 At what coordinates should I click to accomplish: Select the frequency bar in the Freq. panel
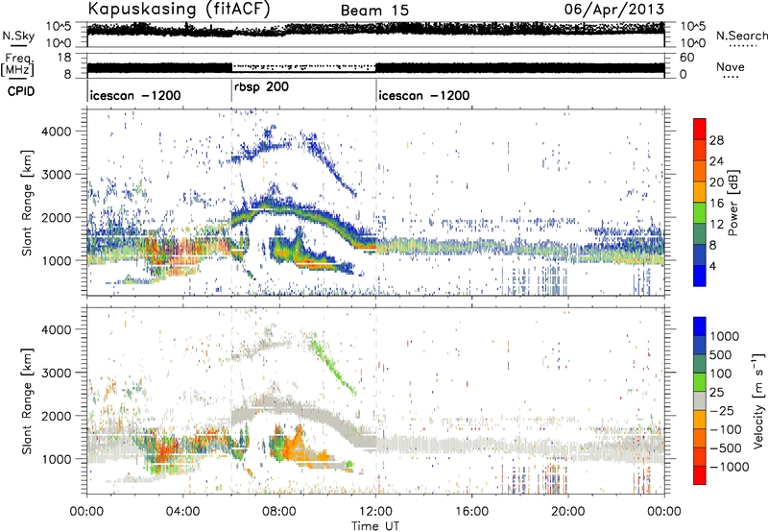(x=375, y=67)
